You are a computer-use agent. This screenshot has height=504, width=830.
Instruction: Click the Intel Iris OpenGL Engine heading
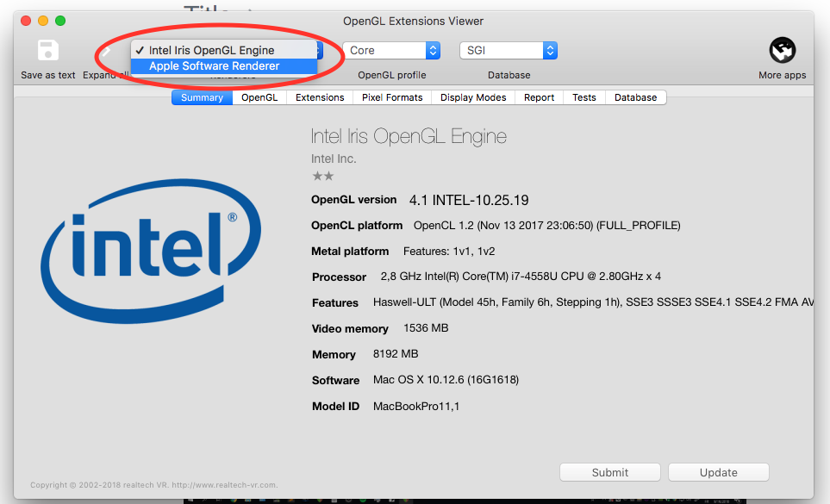point(409,136)
